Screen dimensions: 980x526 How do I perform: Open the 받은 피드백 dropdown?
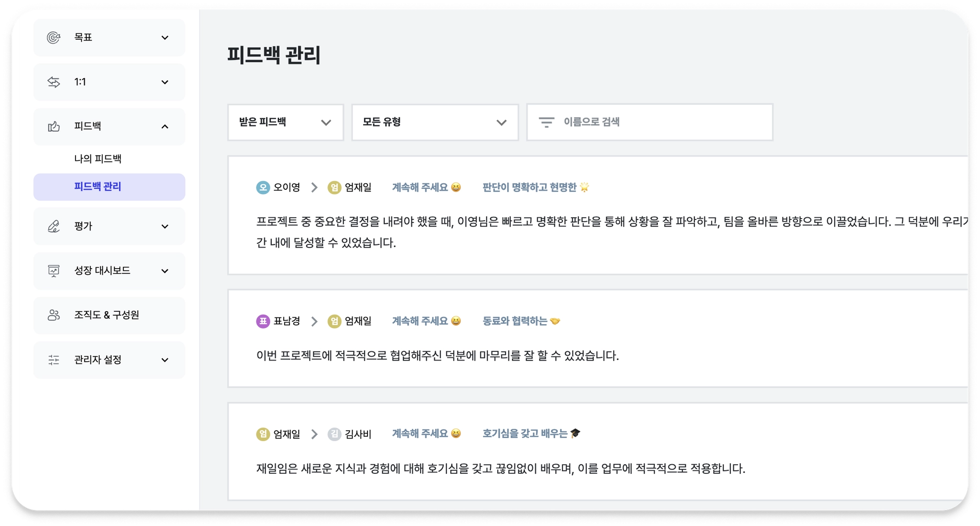pyautogui.click(x=286, y=122)
